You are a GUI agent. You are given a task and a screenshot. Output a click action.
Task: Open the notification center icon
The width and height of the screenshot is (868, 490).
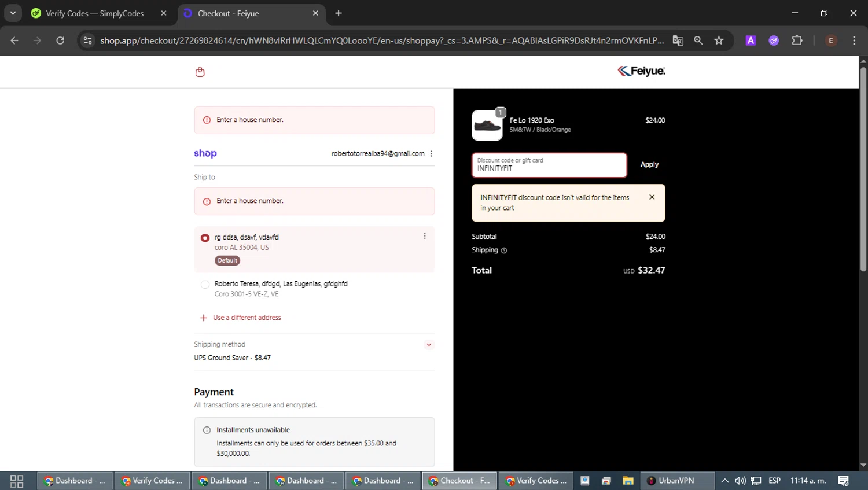pyautogui.click(x=844, y=481)
